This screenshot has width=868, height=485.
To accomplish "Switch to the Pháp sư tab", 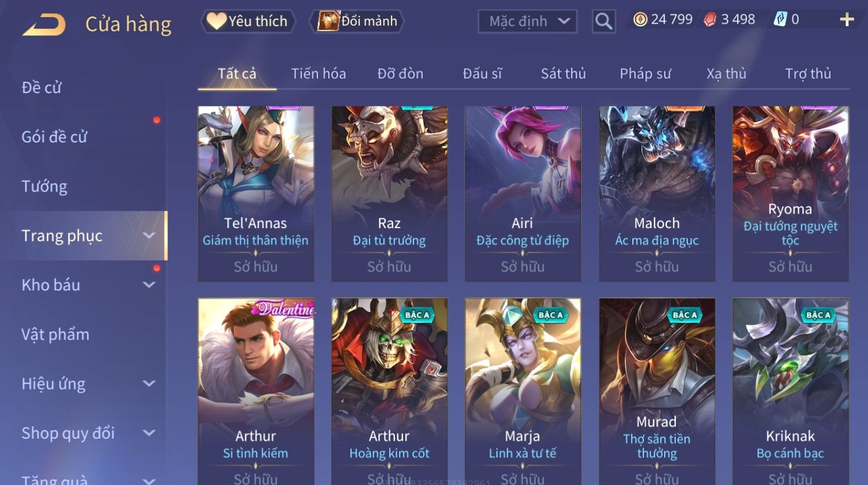I will (x=645, y=74).
